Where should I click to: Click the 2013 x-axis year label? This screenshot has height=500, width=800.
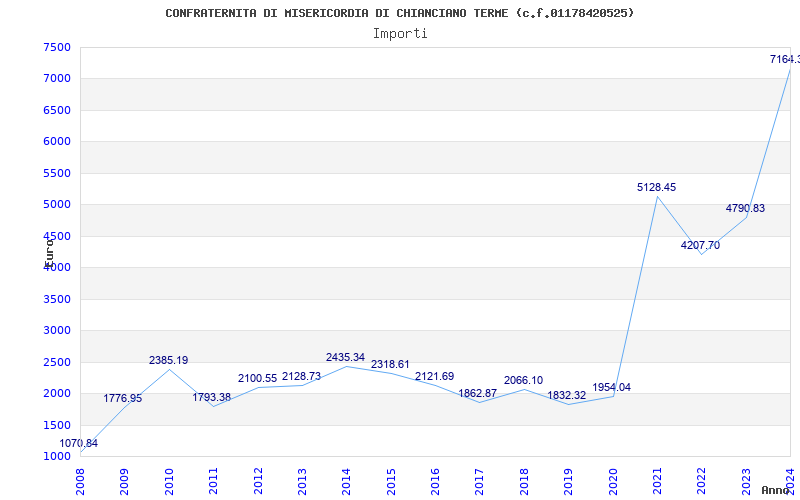(302, 481)
